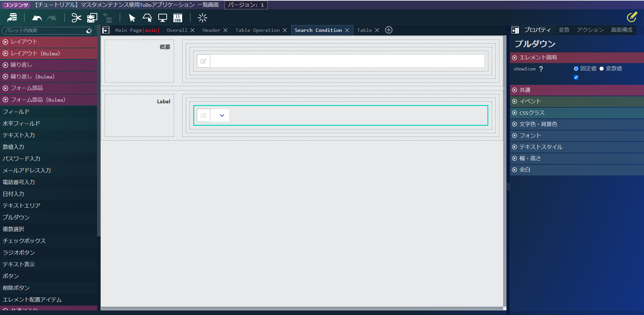Image resolution: width=644 pixels, height=315 pixels.
Task: Click the showIcon help question mark
Action: (541, 69)
